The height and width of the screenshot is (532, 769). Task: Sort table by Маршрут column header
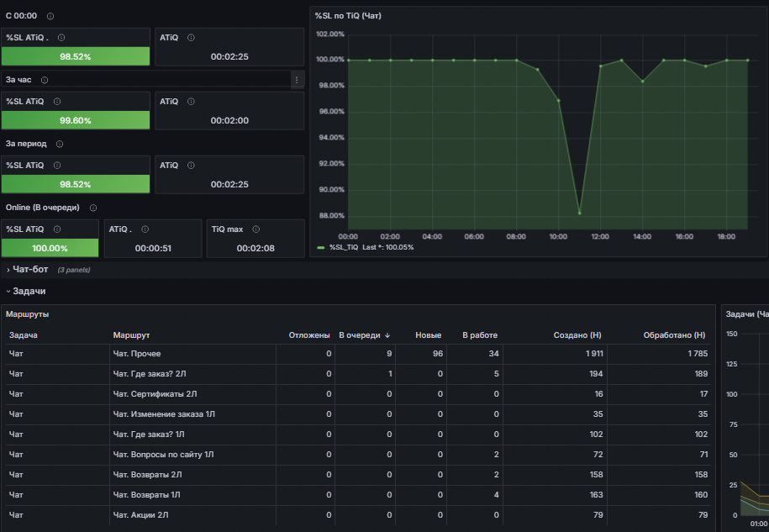click(131, 335)
